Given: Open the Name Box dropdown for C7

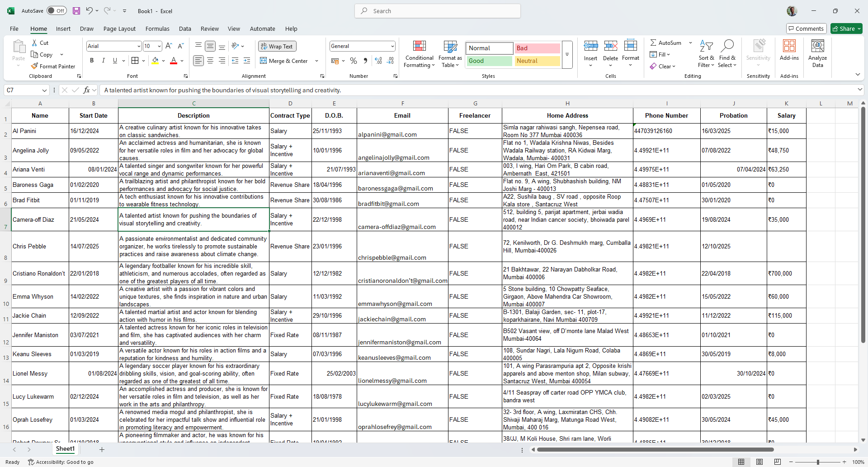Looking at the screenshot, I should (x=44, y=91).
